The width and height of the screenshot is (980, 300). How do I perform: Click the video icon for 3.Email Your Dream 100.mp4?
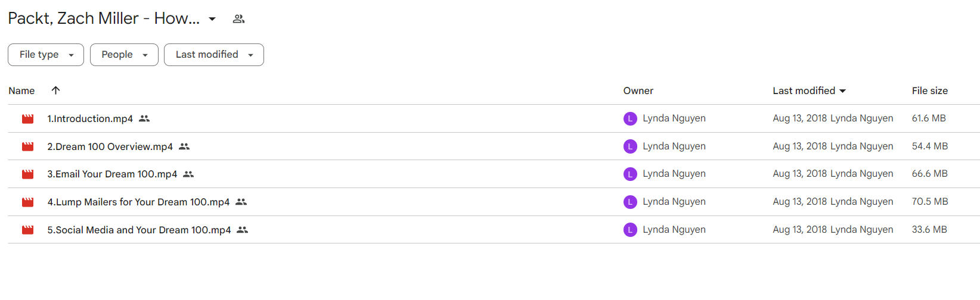(28, 174)
